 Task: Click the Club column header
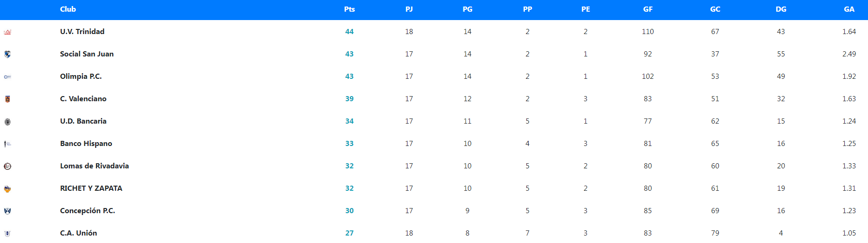(68, 9)
